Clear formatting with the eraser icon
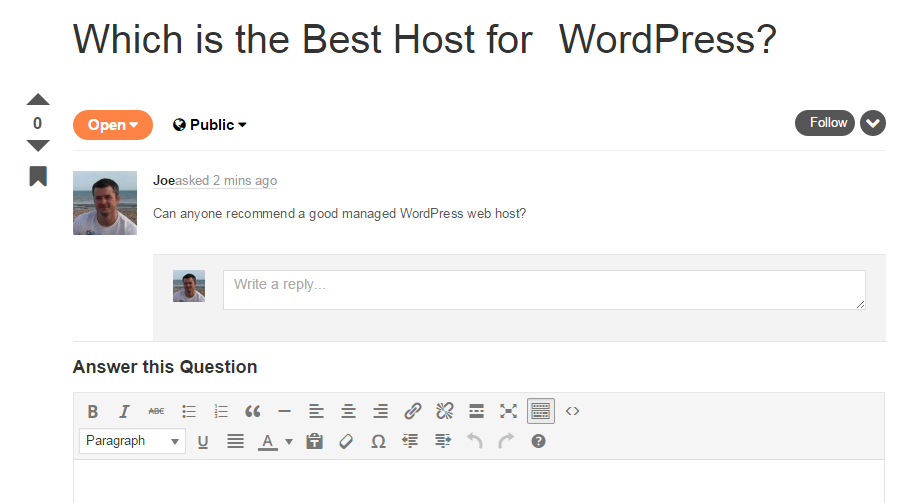 [x=346, y=441]
